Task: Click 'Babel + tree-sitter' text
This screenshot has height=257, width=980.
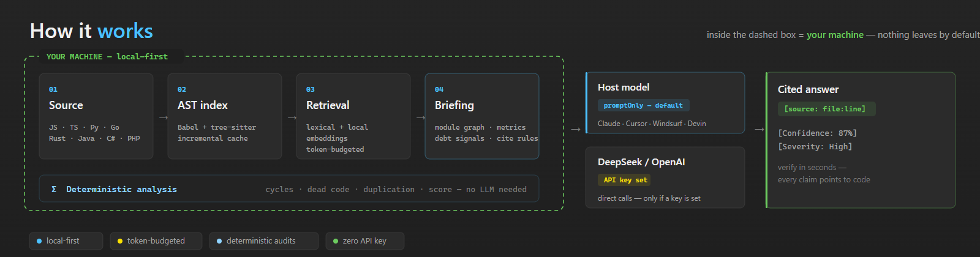Action: (x=217, y=127)
